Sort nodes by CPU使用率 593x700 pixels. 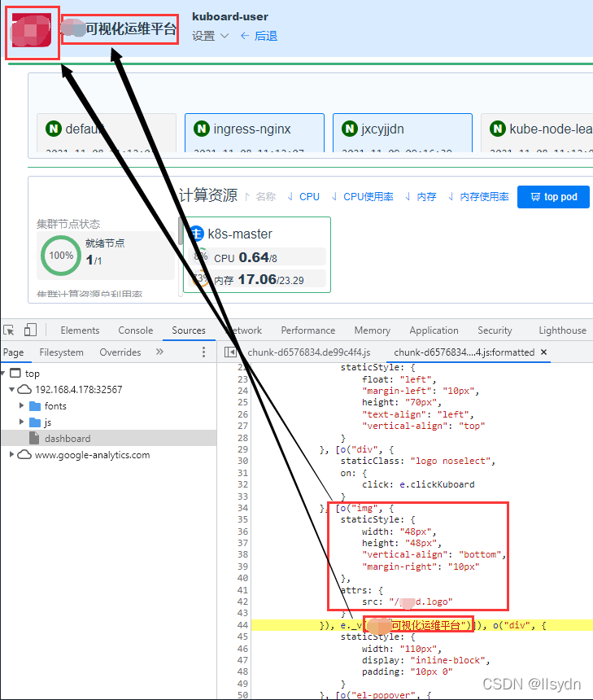click(362, 197)
